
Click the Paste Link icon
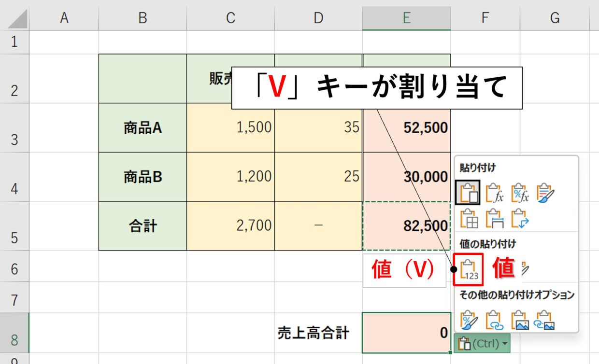[494, 319]
